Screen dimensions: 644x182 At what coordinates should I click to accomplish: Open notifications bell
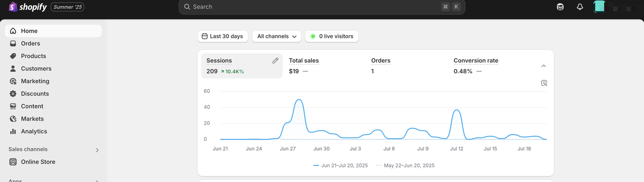(580, 7)
